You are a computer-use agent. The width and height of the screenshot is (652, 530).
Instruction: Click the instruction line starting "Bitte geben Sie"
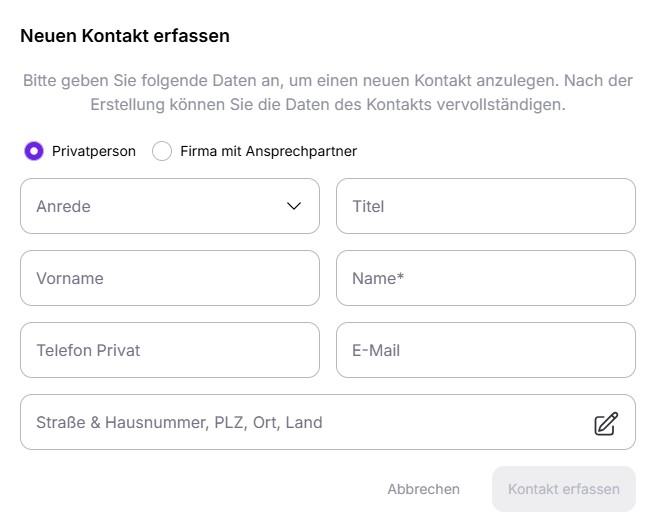tap(328, 81)
